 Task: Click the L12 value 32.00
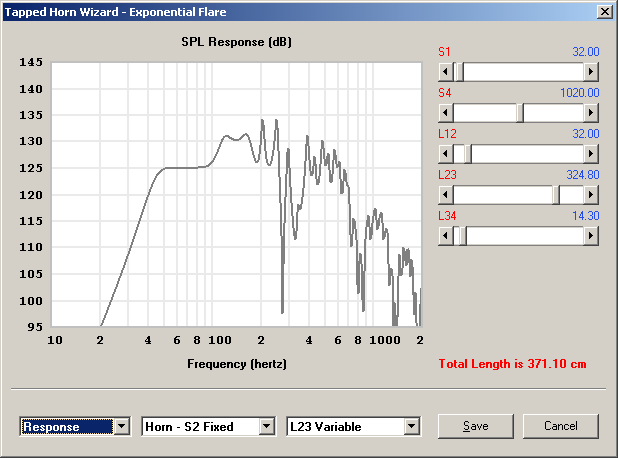click(586, 134)
